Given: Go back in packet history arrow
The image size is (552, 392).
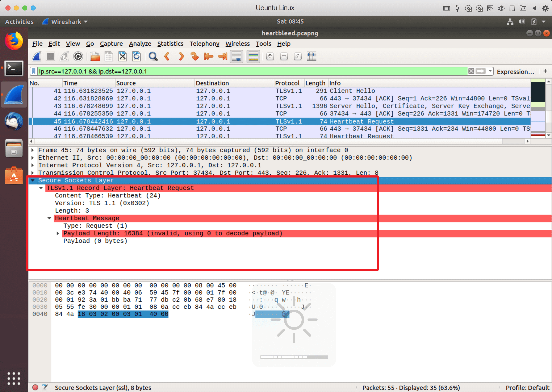Looking at the screenshot, I should click(x=167, y=57).
